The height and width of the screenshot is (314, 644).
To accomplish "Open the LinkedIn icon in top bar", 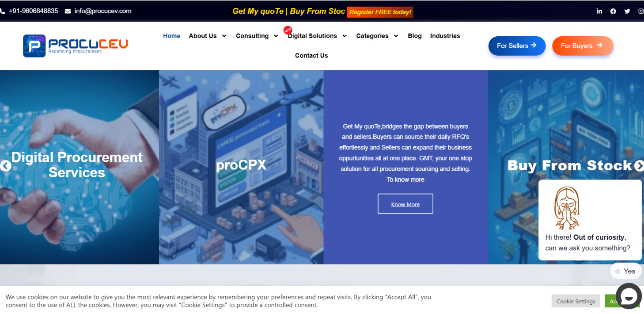I will (599, 11).
